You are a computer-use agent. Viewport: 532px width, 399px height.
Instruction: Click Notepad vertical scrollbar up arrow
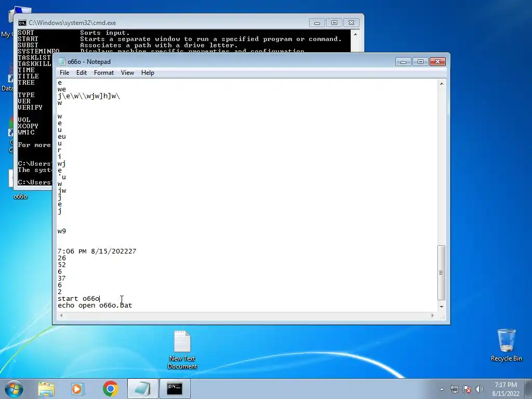[x=442, y=84]
